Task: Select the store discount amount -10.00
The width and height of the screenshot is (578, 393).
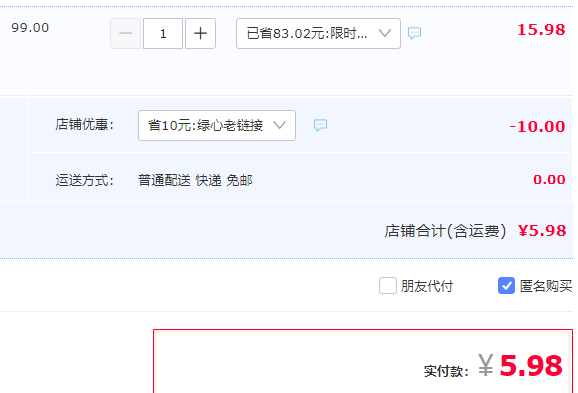Action: pos(537,126)
